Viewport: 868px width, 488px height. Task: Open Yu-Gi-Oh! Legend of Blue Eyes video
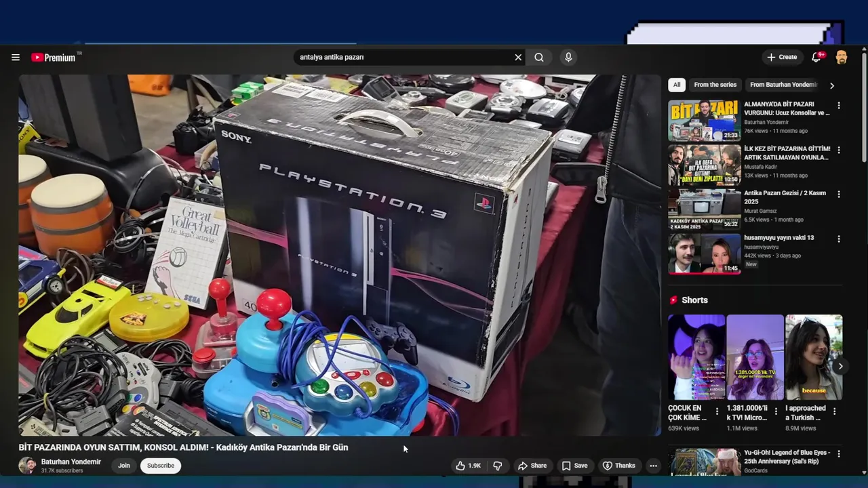coord(705,462)
